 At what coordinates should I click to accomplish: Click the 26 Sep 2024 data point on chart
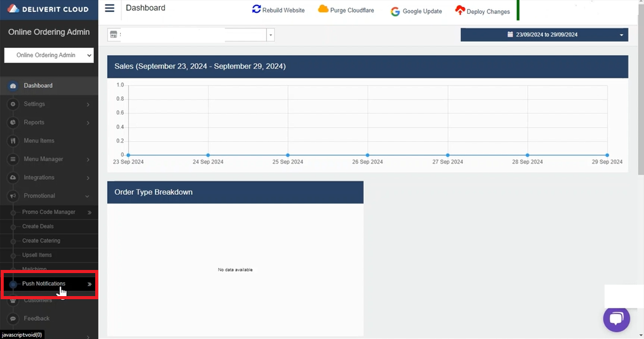click(x=368, y=155)
